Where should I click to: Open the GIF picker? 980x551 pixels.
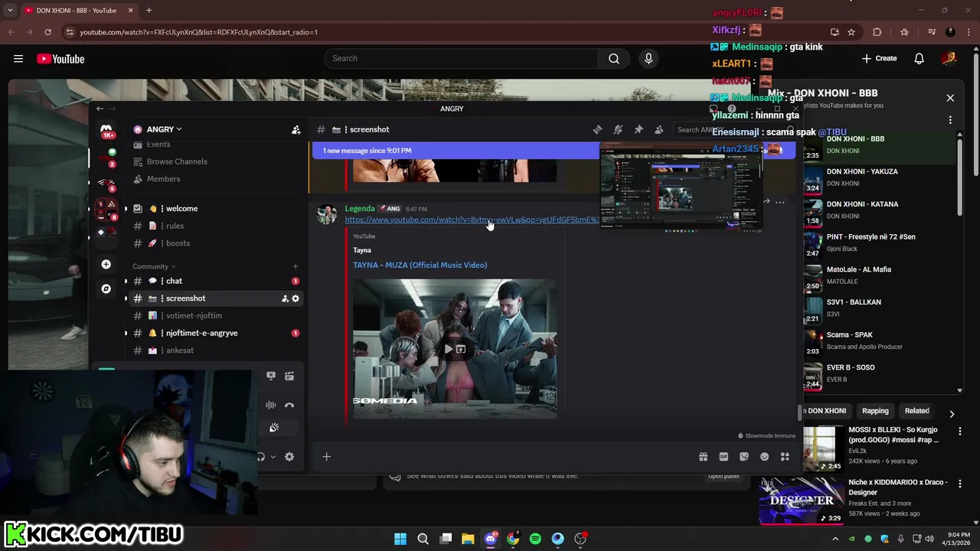(x=724, y=457)
